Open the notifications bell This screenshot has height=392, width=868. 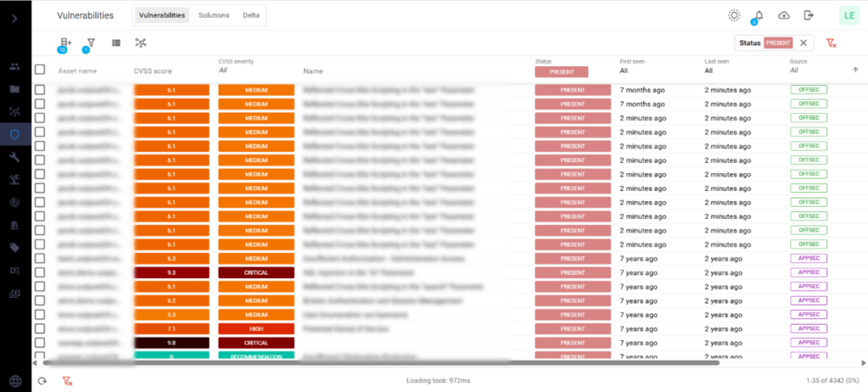(x=758, y=15)
